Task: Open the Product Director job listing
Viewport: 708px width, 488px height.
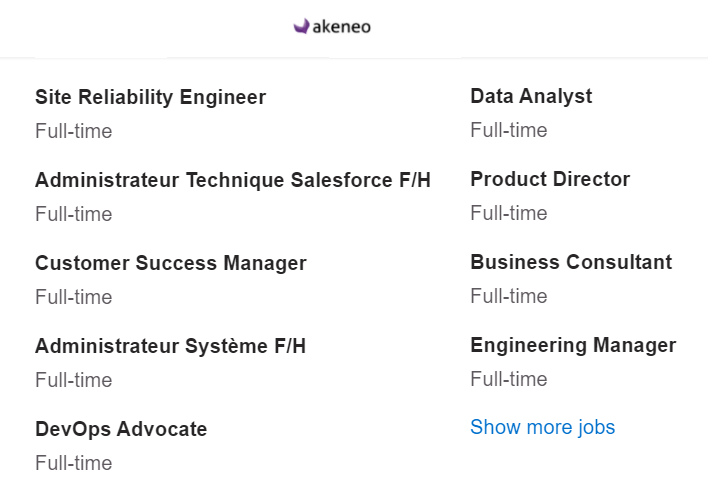Action: point(550,179)
